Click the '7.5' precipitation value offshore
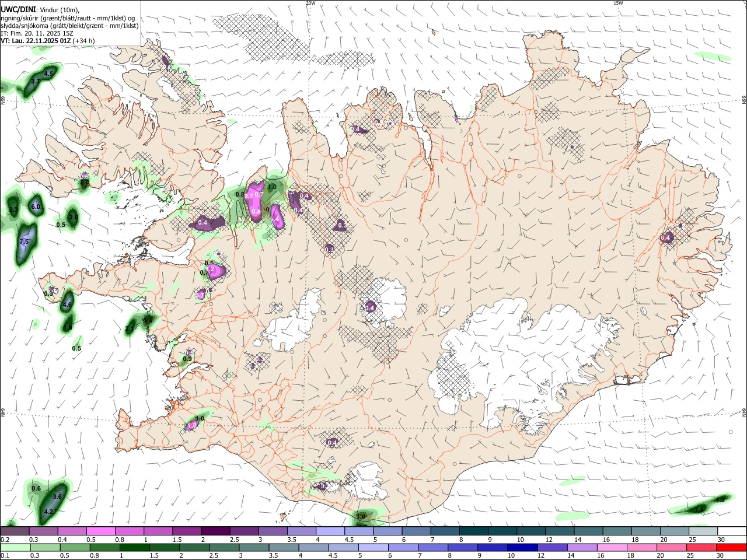 (24, 242)
